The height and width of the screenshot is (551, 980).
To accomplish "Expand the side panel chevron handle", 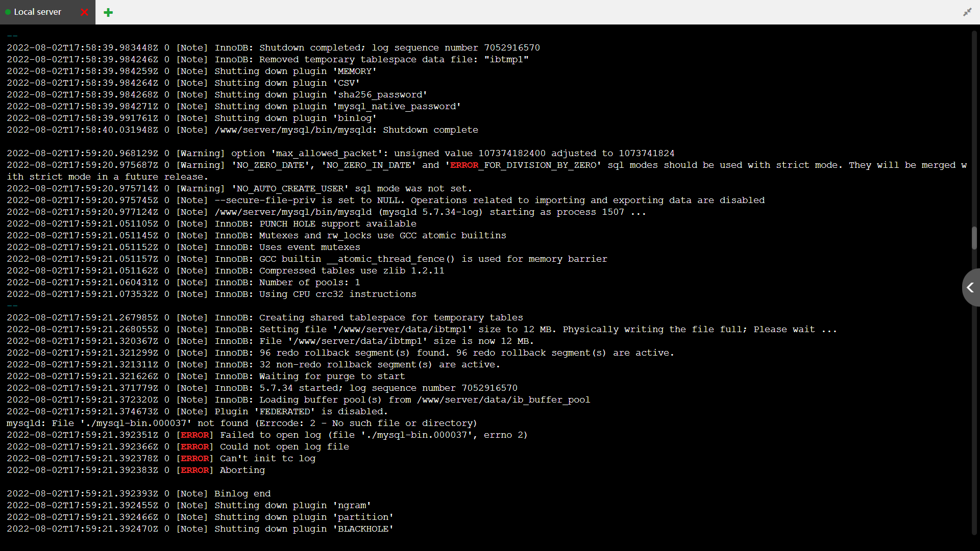I will click(x=970, y=288).
